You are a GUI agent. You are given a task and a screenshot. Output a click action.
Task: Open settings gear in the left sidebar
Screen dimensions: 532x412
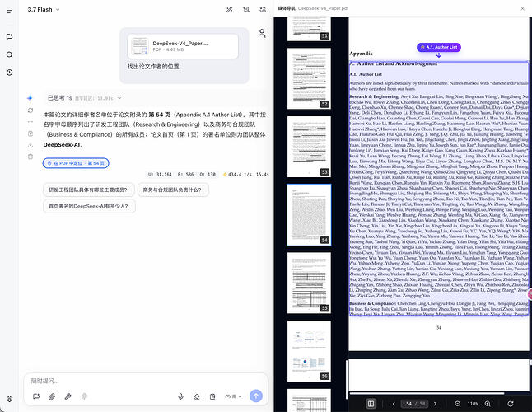[x=10, y=399]
